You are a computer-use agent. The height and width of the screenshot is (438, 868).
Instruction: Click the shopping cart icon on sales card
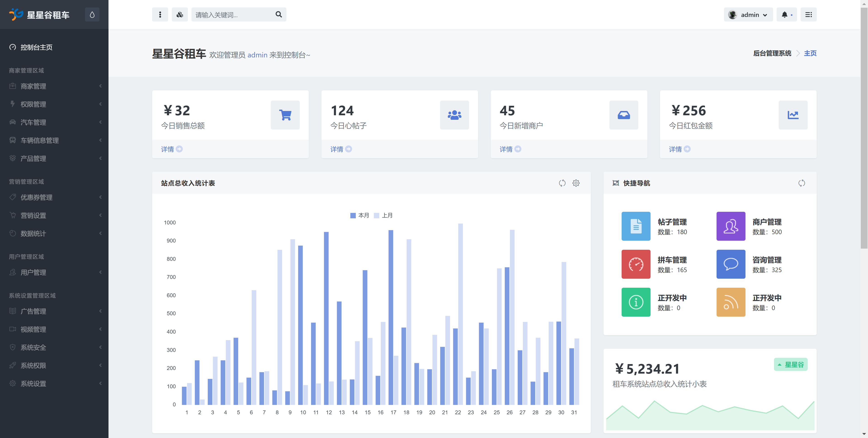285,115
